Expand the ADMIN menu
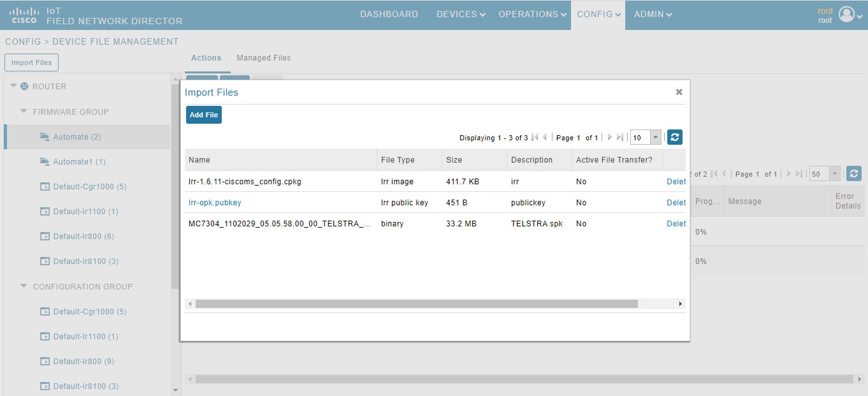This screenshot has height=396, width=868. pos(653,14)
